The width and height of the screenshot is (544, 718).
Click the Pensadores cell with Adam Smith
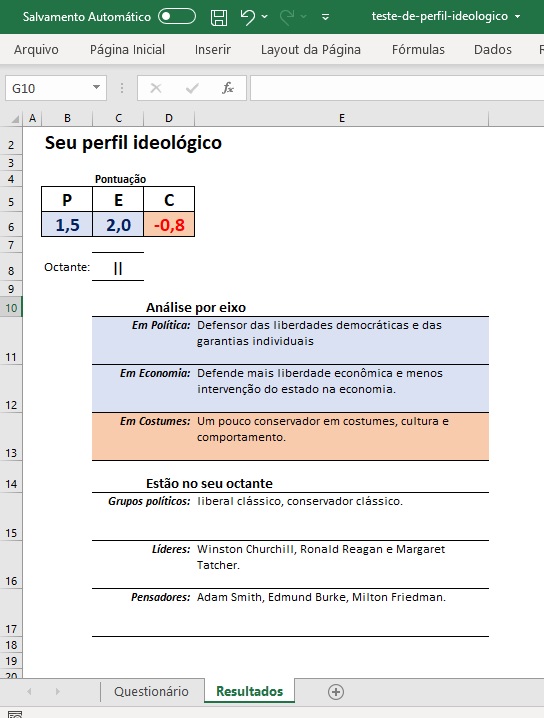point(342,613)
